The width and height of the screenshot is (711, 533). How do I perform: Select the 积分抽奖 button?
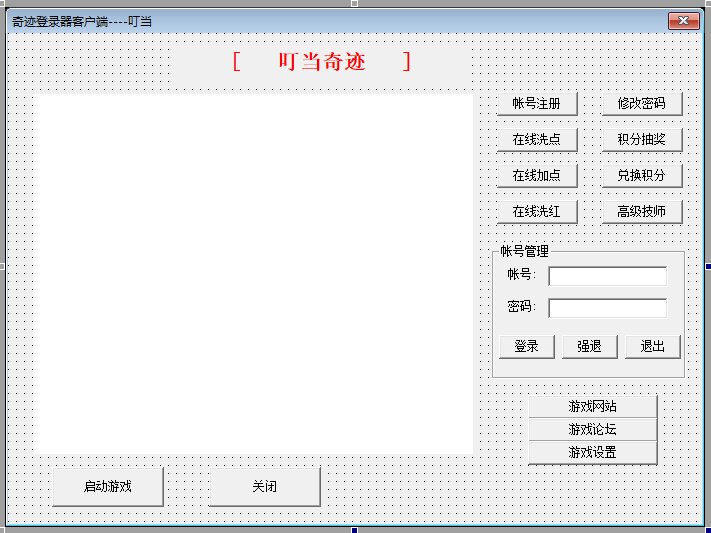pos(641,139)
